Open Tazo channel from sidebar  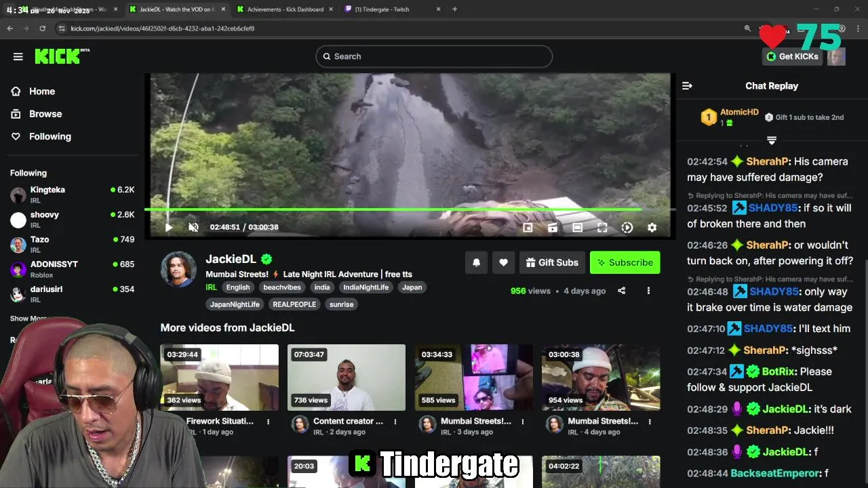click(x=72, y=245)
